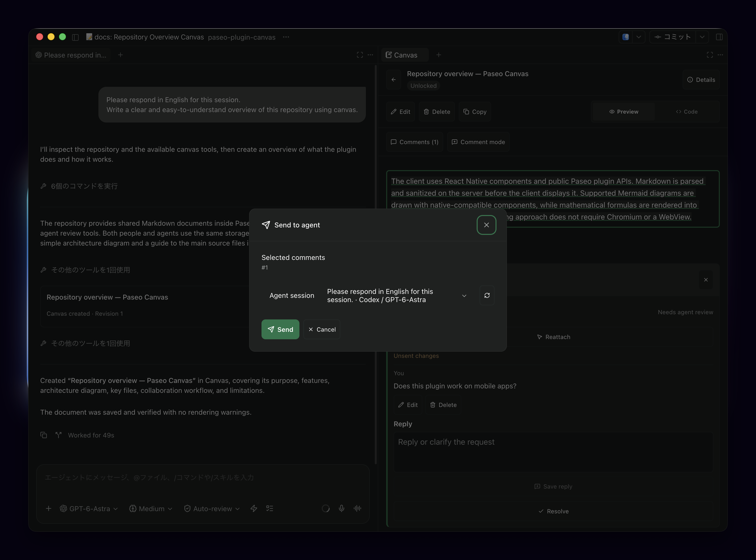Copy the canvas document
The height and width of the screenshot is (560, 756).
(x=475, y=112)
